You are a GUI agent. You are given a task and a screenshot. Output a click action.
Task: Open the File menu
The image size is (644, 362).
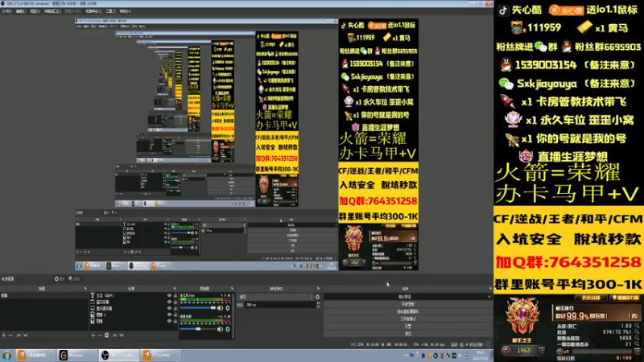[6, 11]
